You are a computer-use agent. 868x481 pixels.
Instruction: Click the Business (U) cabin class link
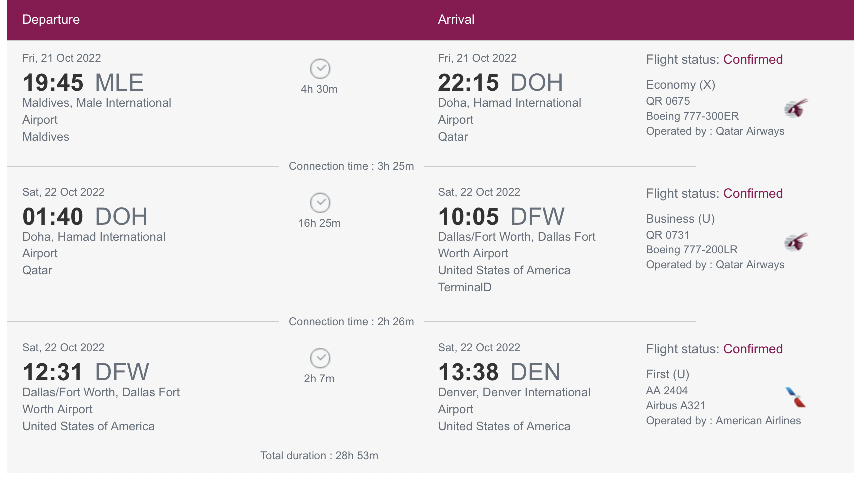tap(680, 219)
